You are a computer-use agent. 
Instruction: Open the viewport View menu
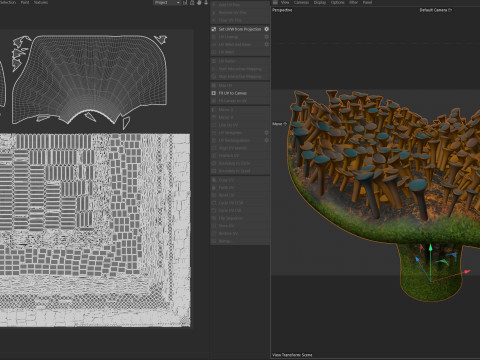tap(285, 2)
